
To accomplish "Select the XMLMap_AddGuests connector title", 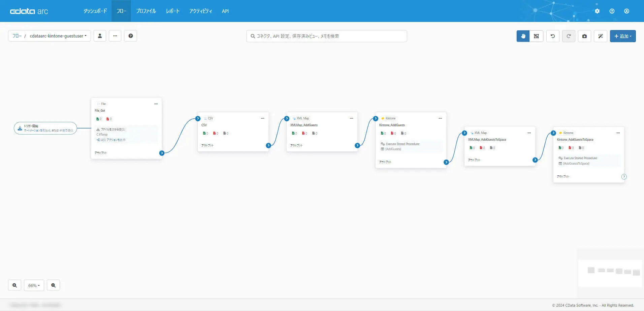I will coord(304,125).
